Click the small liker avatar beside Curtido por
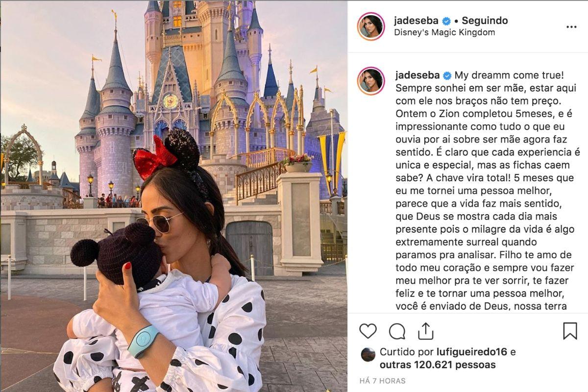This screenshot has width=588, height=392. (x=367, y=354)
